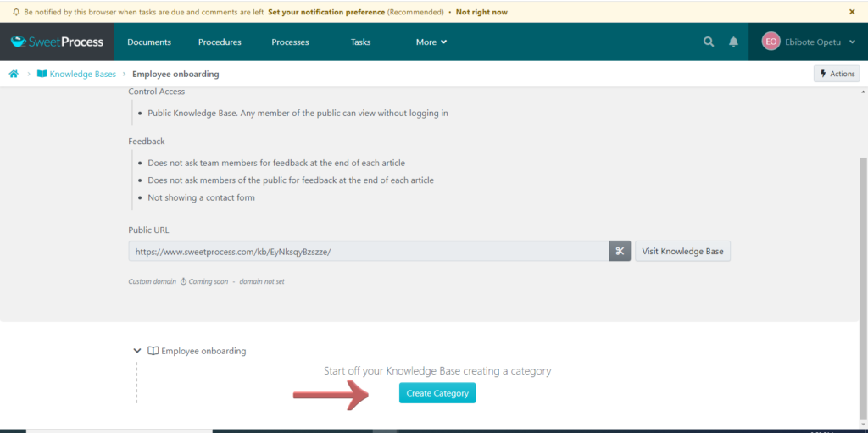Click the EO user avatar

(x=771, y=42)
